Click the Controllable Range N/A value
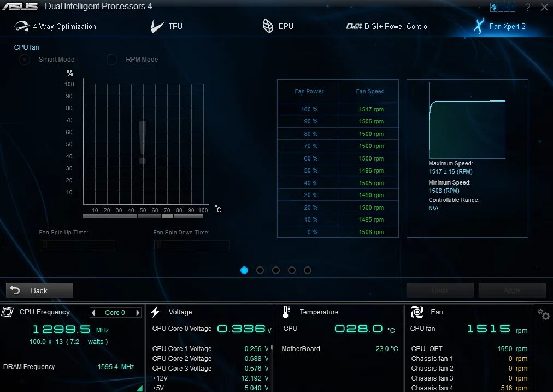Screen dimensions: 553x392 coord(433,209)
